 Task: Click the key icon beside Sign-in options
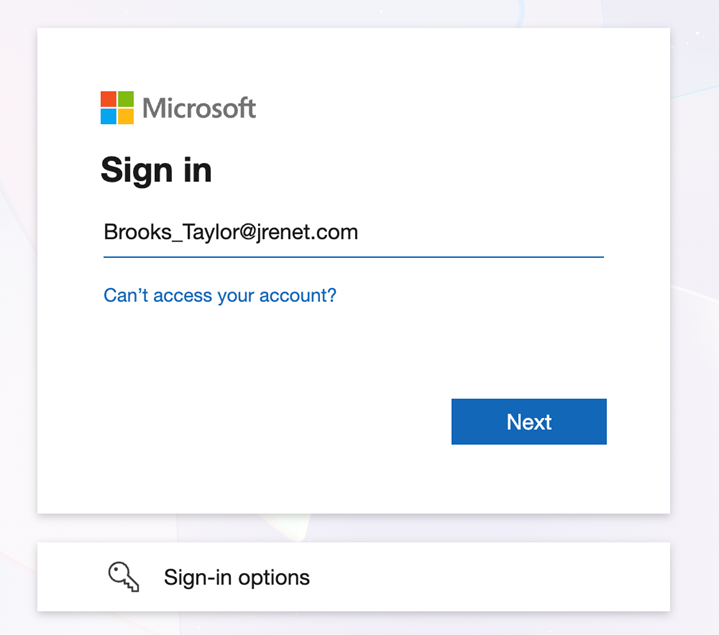pyautogui.click(x=124, y=576)
